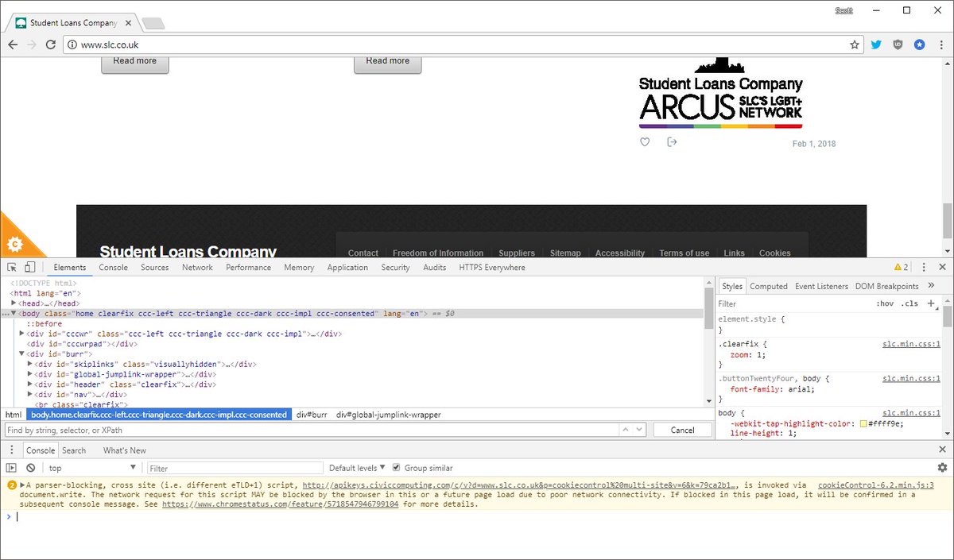Expand the div#skiplinks node
This screenshot has width=954, height=560.
(x=30, y=364)
